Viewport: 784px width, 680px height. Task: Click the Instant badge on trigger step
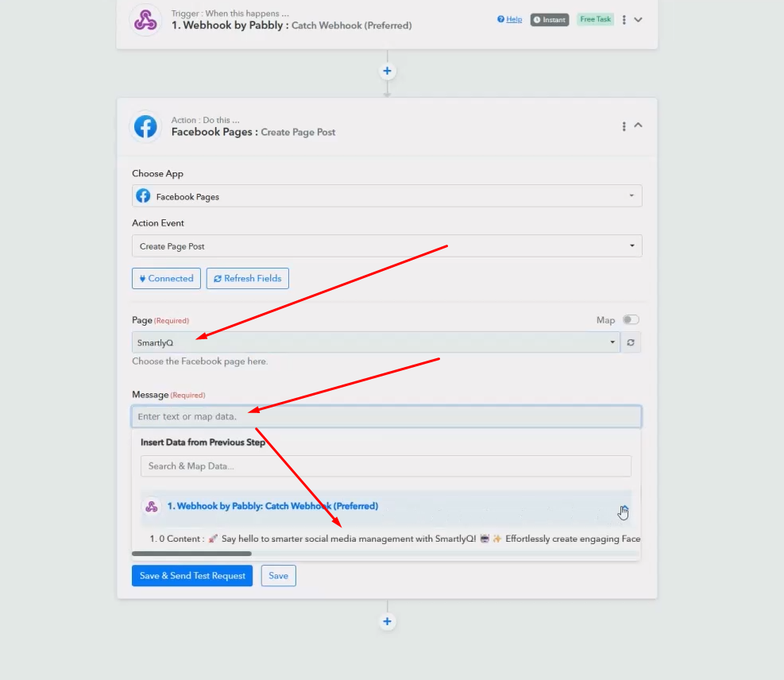550,20
